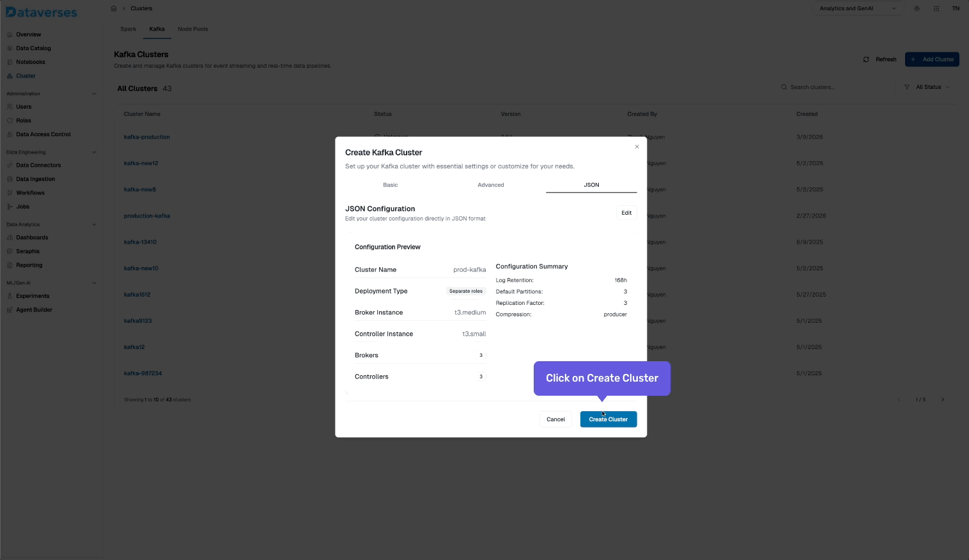Viewport: 969px width, 560px height.
Task: Click the Created By column header
Action: (x=642, y=114)
